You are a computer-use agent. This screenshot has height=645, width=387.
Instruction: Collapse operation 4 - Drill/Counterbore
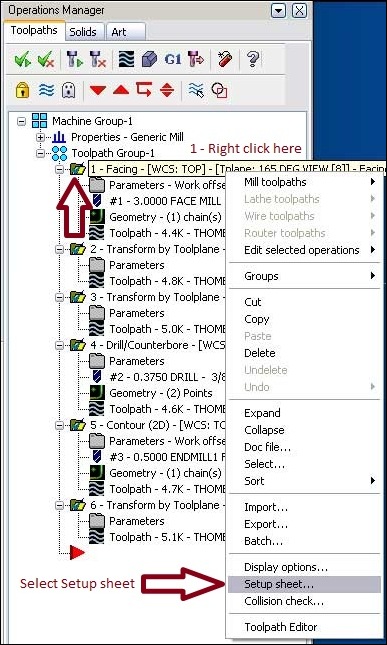(60, 345)
